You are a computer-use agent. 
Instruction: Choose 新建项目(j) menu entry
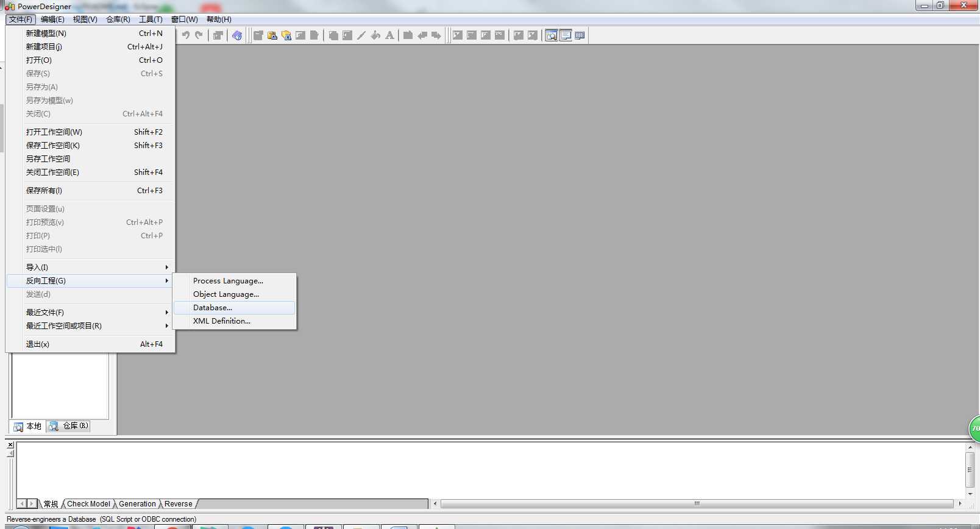click(90, 47)
